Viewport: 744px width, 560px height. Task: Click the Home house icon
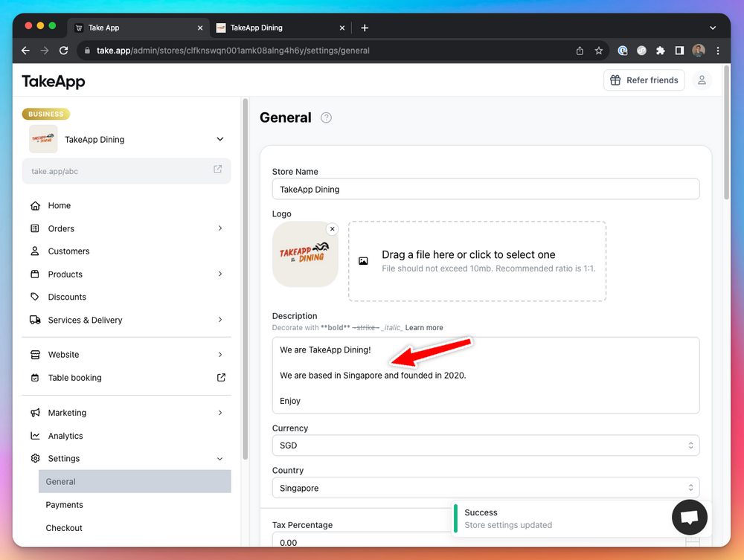pyautogui.click(x=35, y=205)
